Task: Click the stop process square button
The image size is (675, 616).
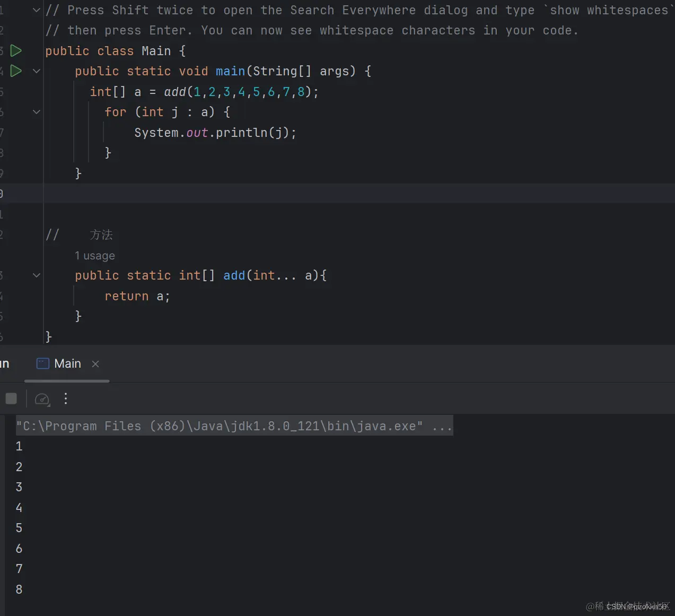Action: pyautogui.click(x=11, y=399)
